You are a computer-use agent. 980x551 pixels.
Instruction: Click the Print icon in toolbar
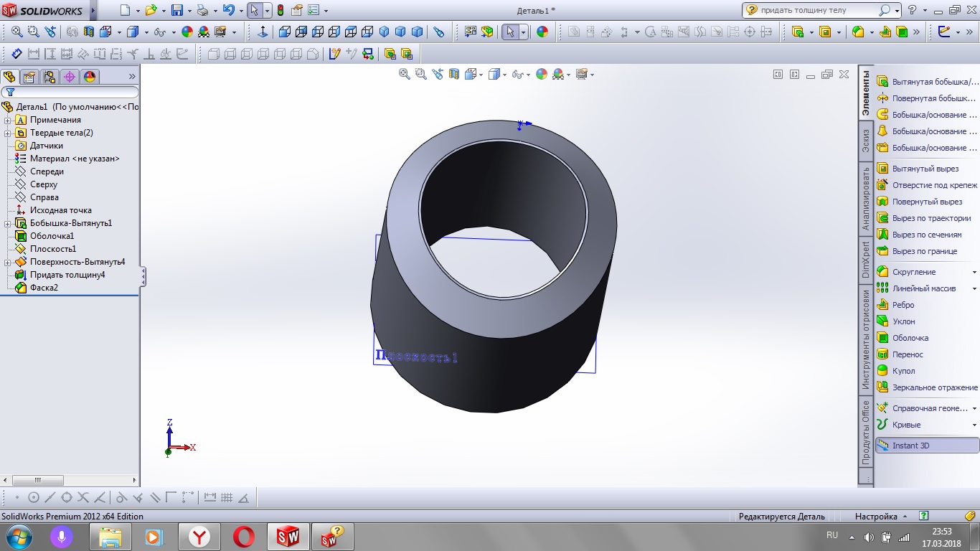tap(202, 11)
